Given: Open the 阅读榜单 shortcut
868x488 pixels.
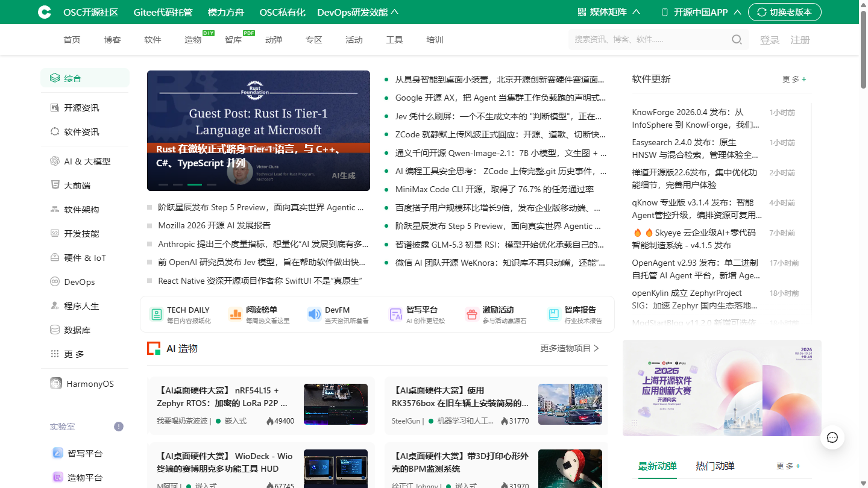Looking at the screenshot, I should point(259,314).
